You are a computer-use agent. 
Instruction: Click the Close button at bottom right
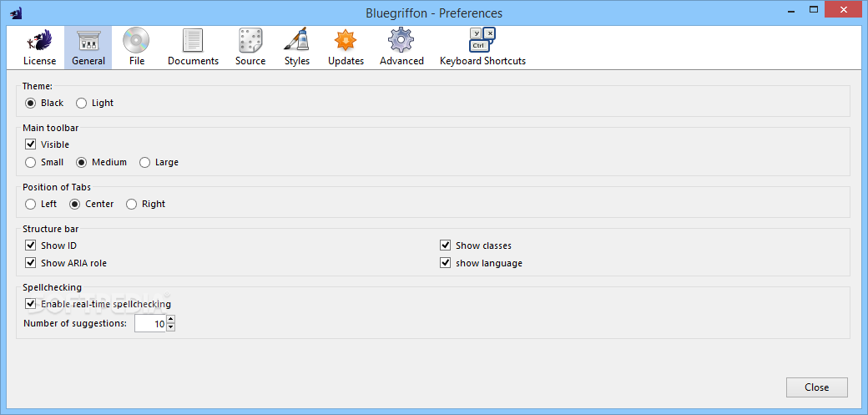[x=816, y=387]
